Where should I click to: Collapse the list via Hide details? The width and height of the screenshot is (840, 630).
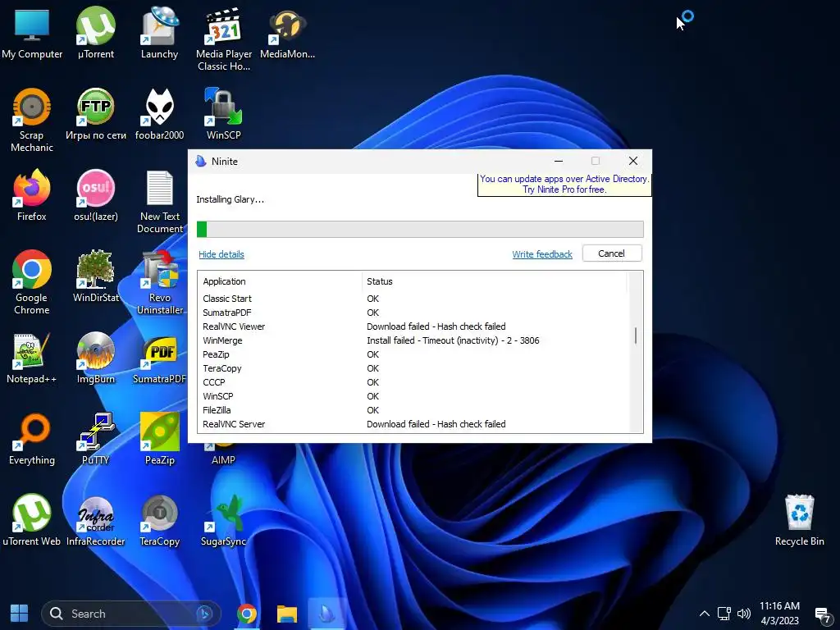point(221,254)
